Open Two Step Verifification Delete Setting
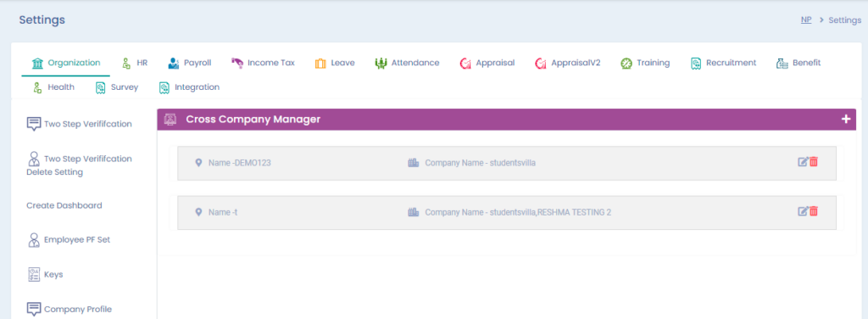This screenshot has height=319, width=868. click(x=79, y=165)
